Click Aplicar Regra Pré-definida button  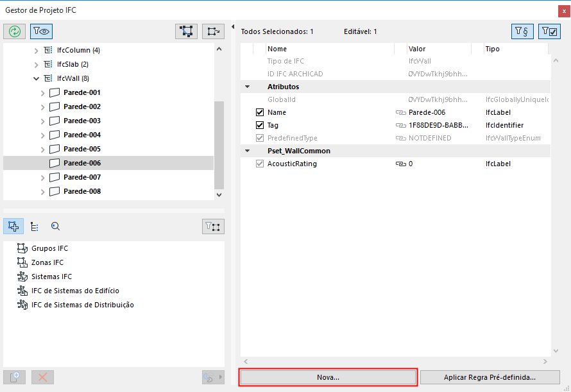point(490,377)
